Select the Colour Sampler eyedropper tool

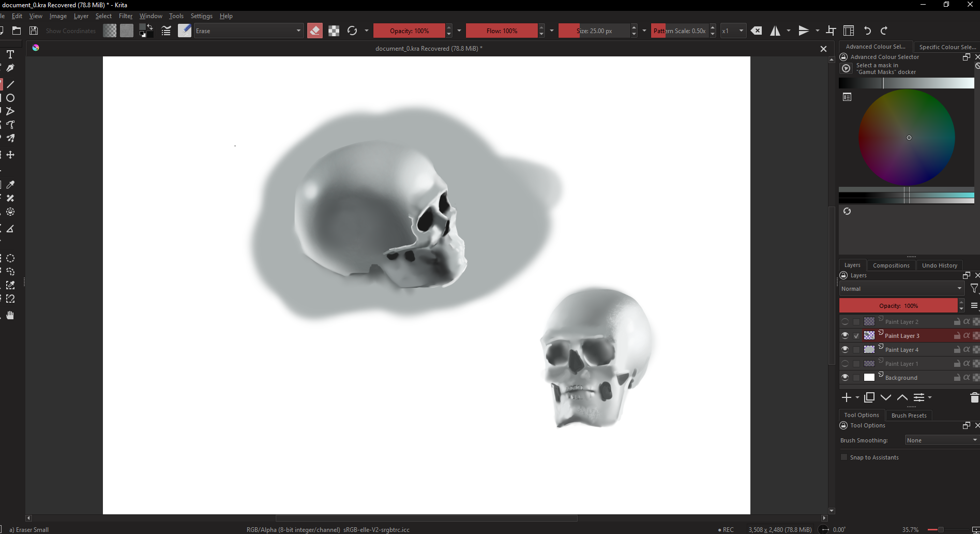pos(10,185)
